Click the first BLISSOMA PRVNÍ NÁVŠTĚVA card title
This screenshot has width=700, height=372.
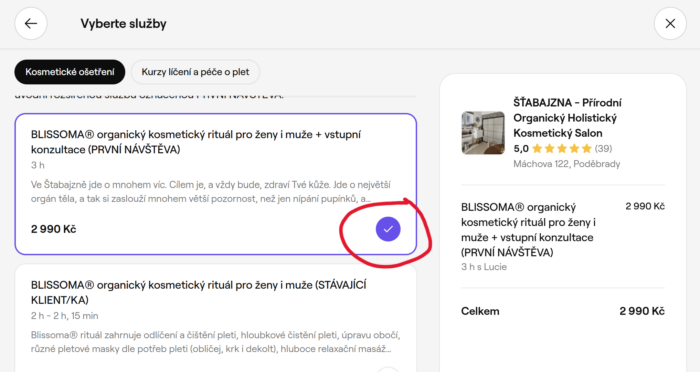196,142
